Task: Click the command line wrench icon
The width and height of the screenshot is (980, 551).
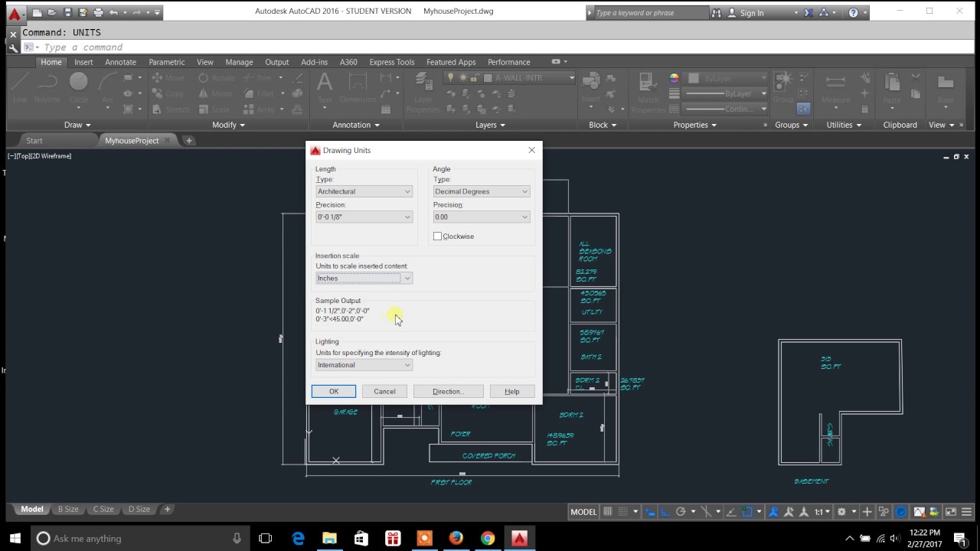Action: [x=13, y=47]
